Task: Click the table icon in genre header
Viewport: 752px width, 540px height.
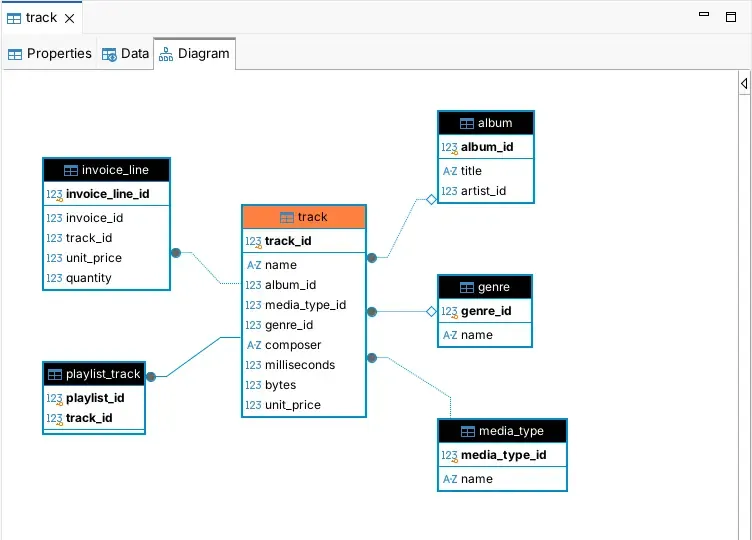Action: coord(467,288)
